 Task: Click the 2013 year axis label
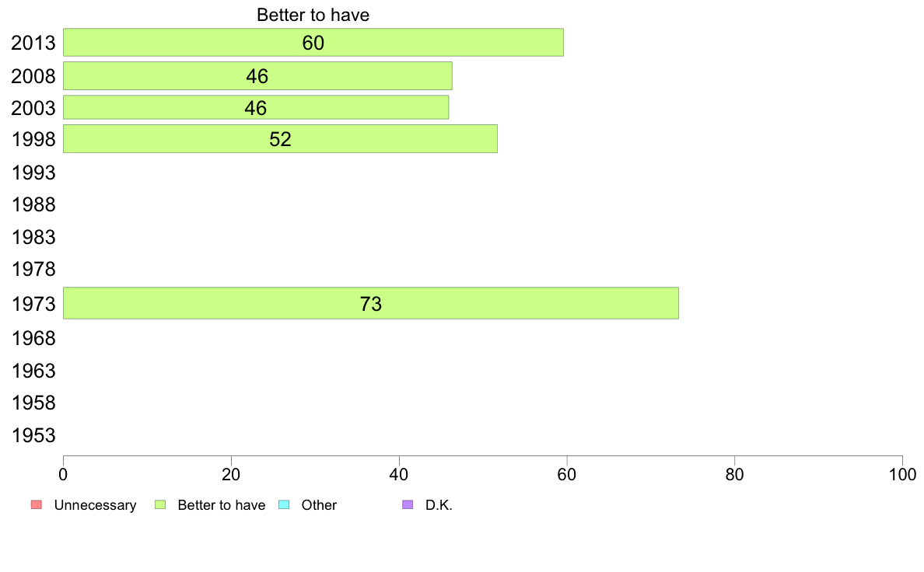[x=33, y=43]
